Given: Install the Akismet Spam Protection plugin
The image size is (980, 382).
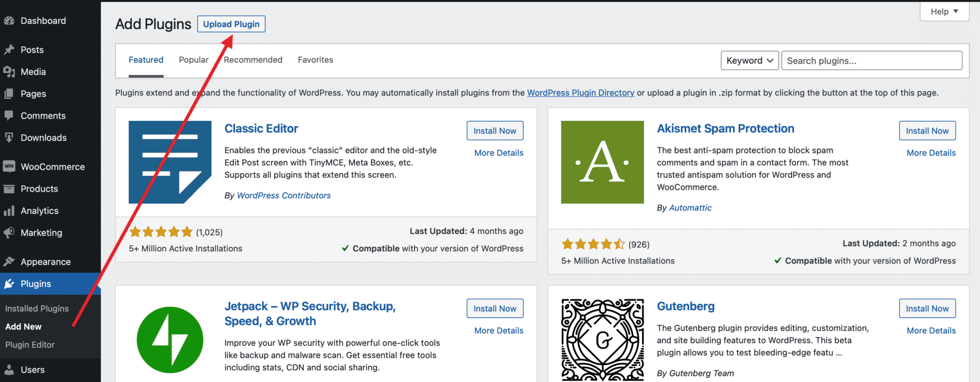Looking at the screenshot, I should coord(927,131).
